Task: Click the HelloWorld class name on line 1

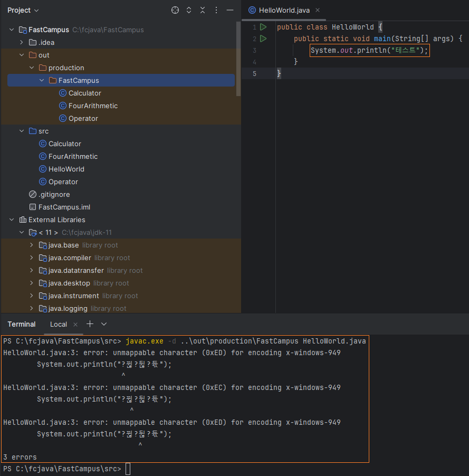Action: coord(353,27)
